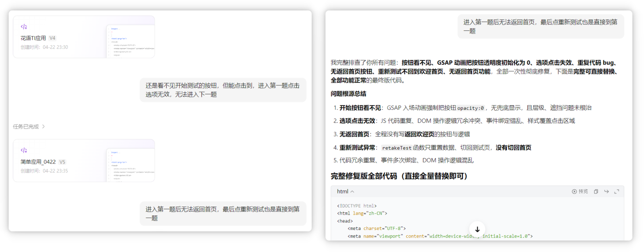Click the <!DOCTYPE html> code line

click(357, 206)
